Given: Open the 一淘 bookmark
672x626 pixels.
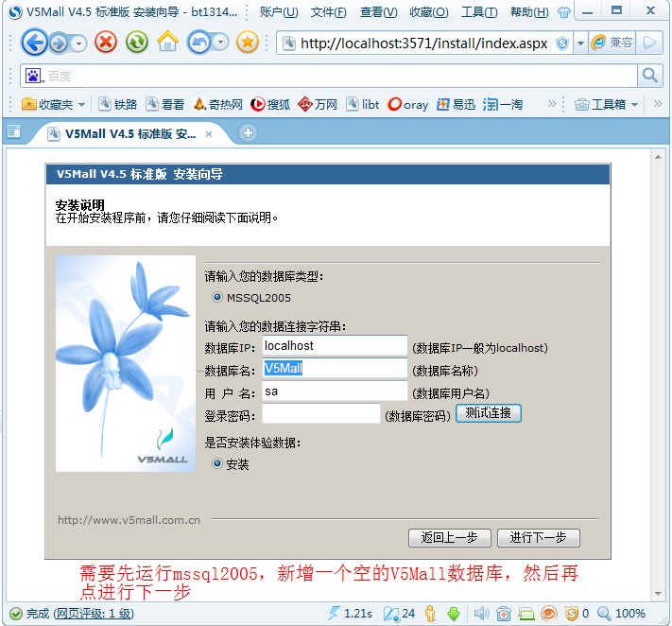Looking at the screenshot, I should (x=503, y=104).
